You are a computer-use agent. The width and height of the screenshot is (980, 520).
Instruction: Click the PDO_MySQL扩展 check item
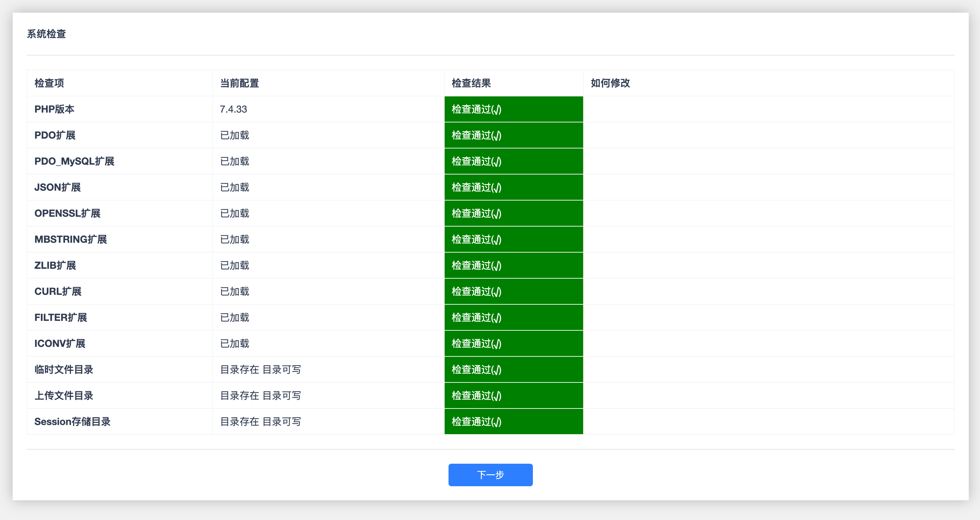pyautogui.click(x=74, y=161)
